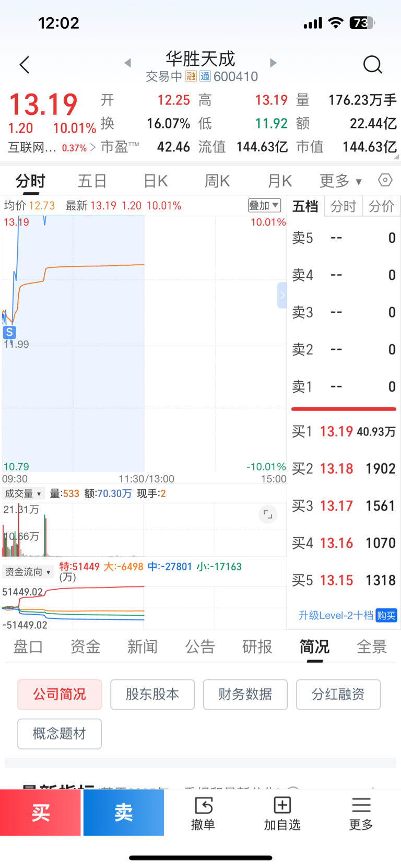Image resolution: width=401 pixels, height=868 pixels.
Task: Tap the 通 stock connect badge
Action: [205, 76]
